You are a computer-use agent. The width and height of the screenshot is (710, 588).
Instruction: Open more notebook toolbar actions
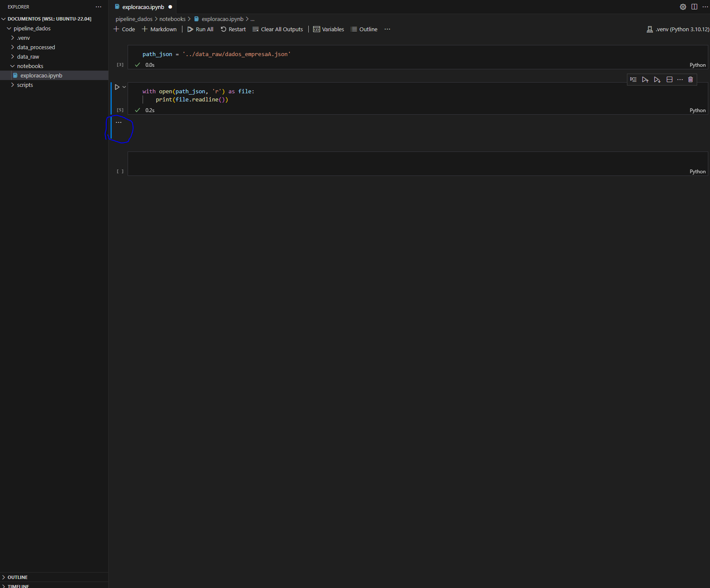[388, 29]
